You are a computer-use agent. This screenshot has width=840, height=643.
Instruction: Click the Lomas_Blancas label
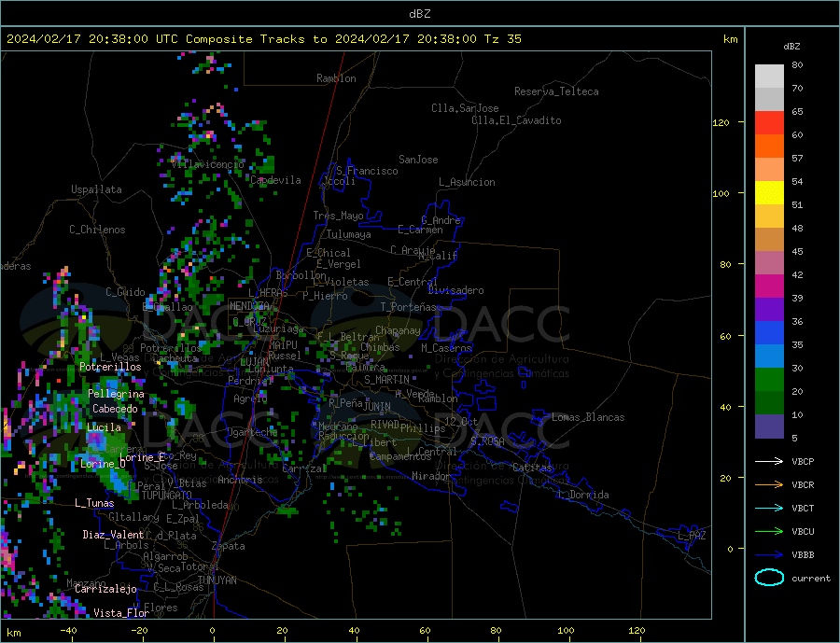[x=588, y=417]
